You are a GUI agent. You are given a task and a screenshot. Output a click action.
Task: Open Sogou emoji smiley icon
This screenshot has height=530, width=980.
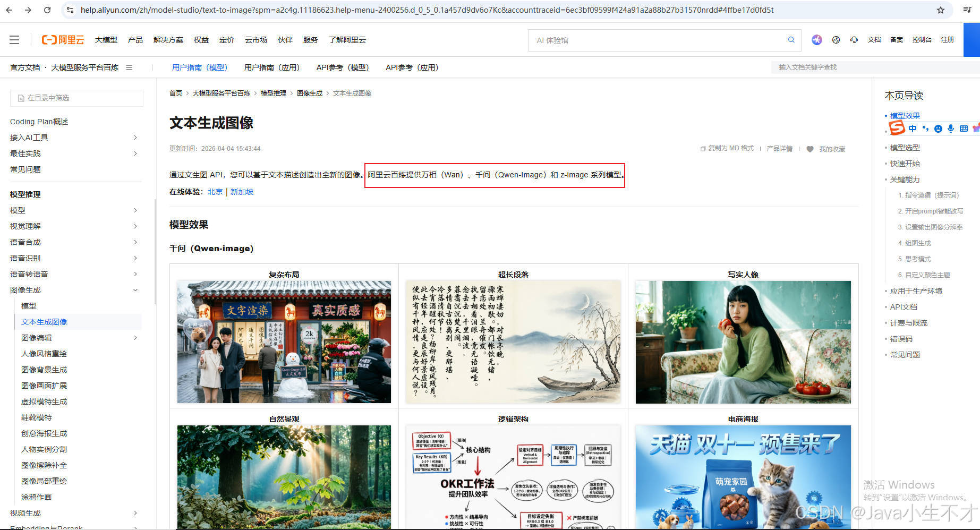[938, 129]
